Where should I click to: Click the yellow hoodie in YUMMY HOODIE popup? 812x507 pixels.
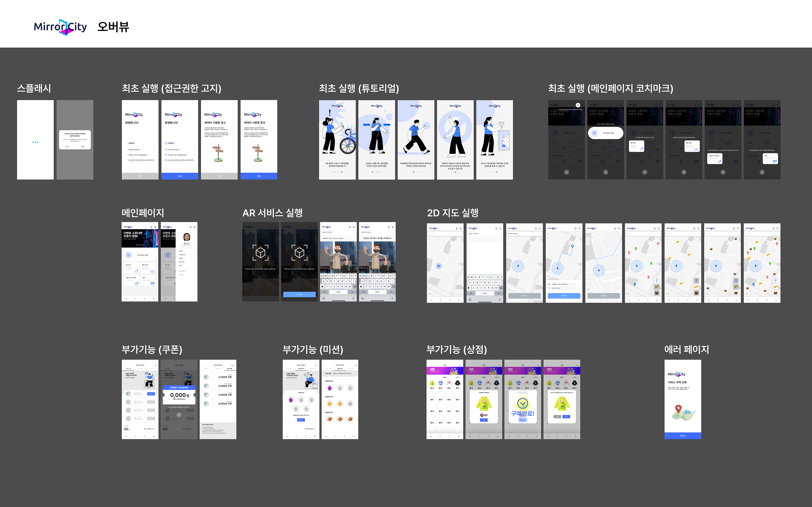tap(484, 403)
